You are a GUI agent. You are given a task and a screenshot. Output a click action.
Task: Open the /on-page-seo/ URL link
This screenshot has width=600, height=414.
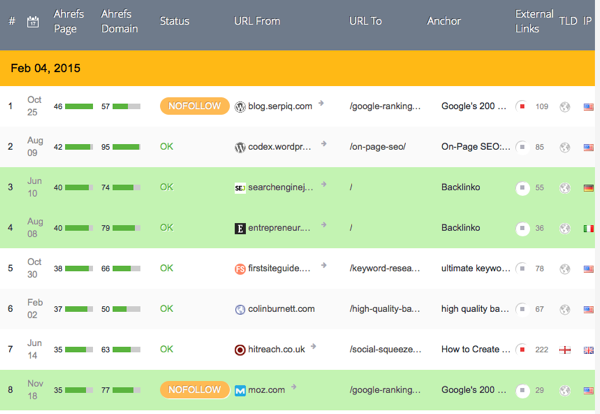coord(377,146)
